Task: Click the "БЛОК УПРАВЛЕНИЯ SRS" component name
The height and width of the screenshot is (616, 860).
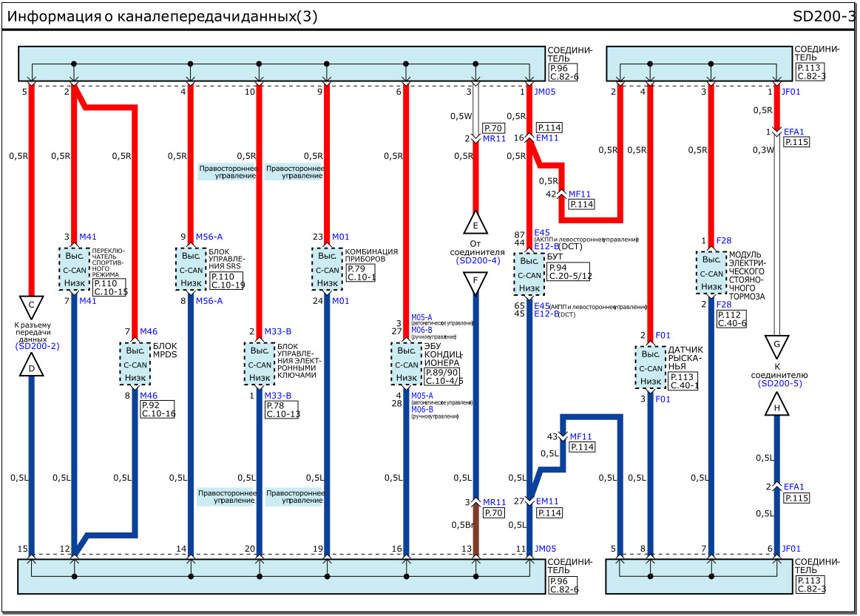Action: coord(227,259)
